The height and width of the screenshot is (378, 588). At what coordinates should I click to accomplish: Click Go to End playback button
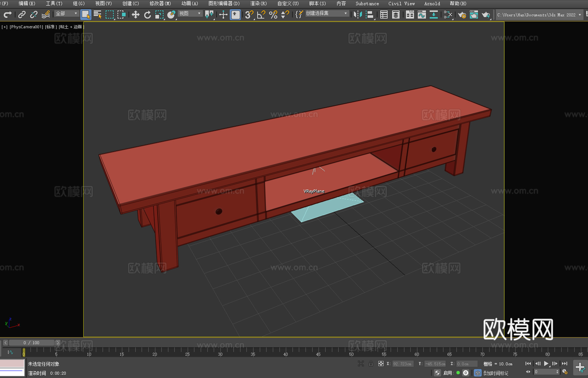pyautogui.click(x=565, y=364)
